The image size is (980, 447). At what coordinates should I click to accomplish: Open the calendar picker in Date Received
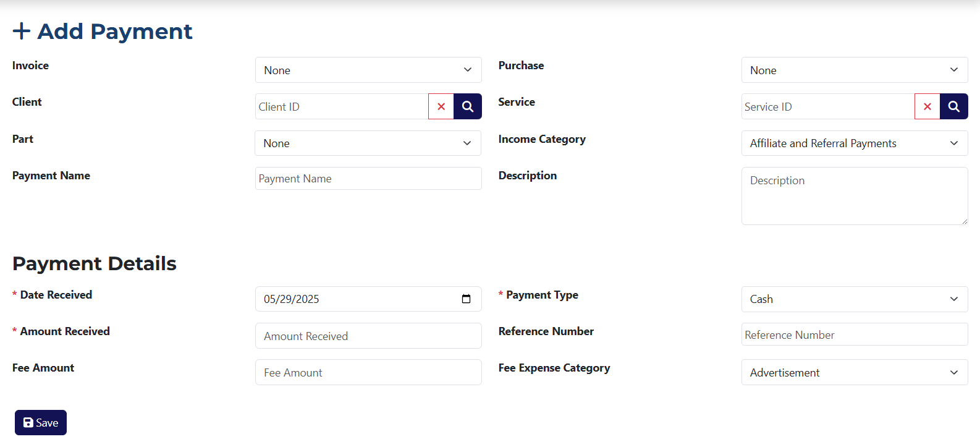coord(467,299)
